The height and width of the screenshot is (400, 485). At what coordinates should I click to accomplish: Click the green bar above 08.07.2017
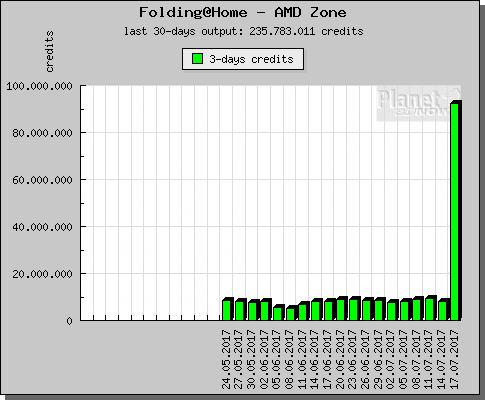tap(417, 310)
